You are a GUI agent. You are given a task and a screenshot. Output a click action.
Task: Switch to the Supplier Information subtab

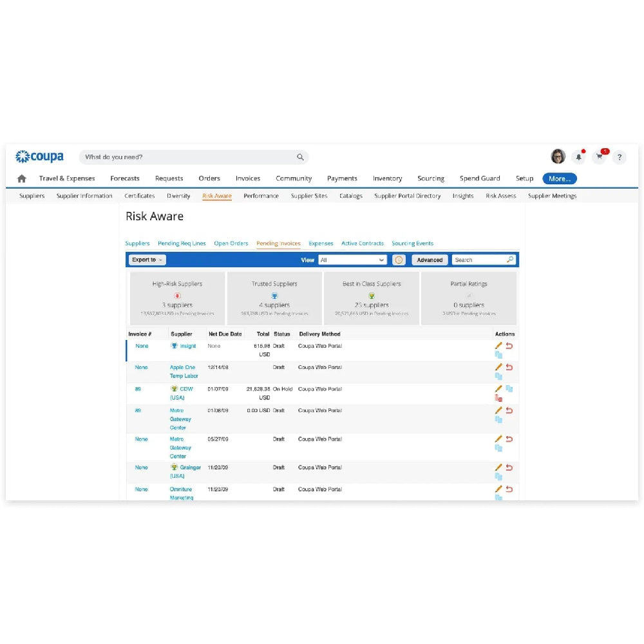[x=84, y=196]
